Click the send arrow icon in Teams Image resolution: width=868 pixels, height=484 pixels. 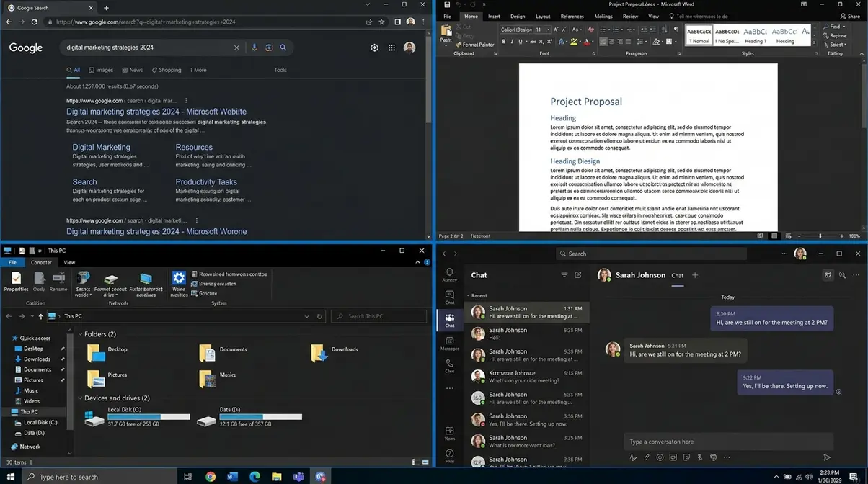[827, 457]
